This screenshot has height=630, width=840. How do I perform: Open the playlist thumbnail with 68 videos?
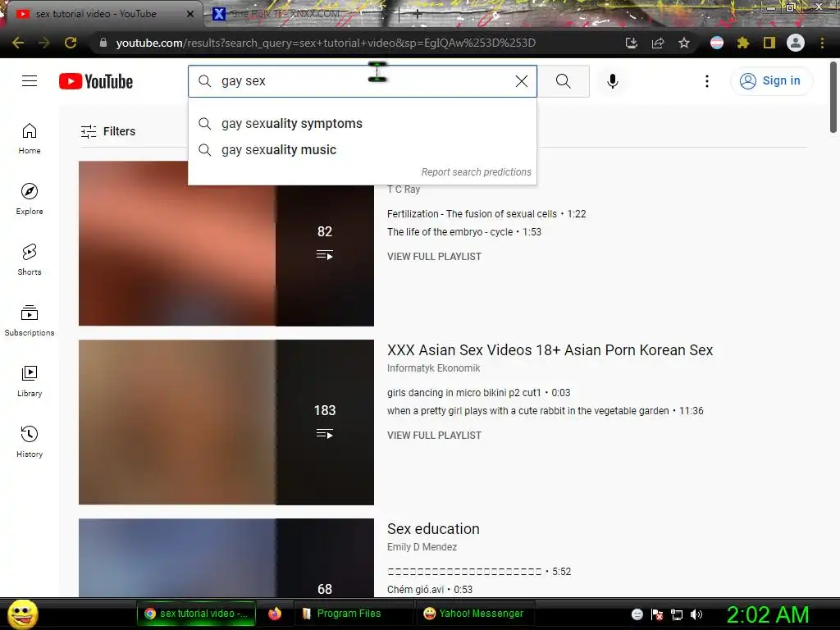tap(226, 558)
